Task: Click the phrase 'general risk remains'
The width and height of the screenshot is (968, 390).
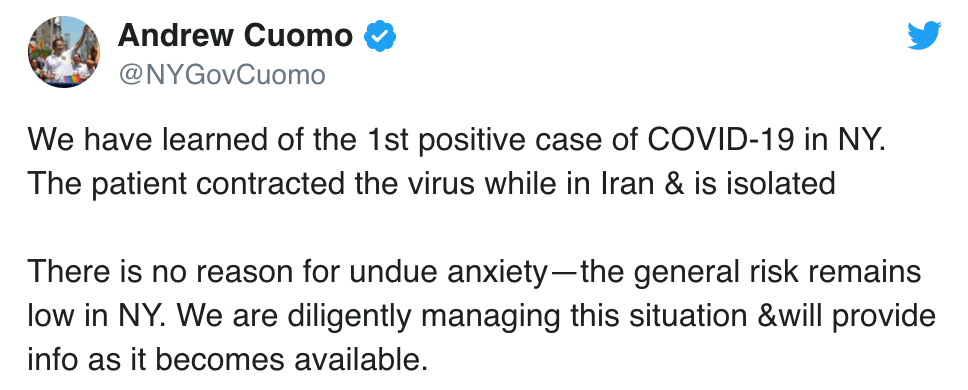Action: tap(777, 272)
